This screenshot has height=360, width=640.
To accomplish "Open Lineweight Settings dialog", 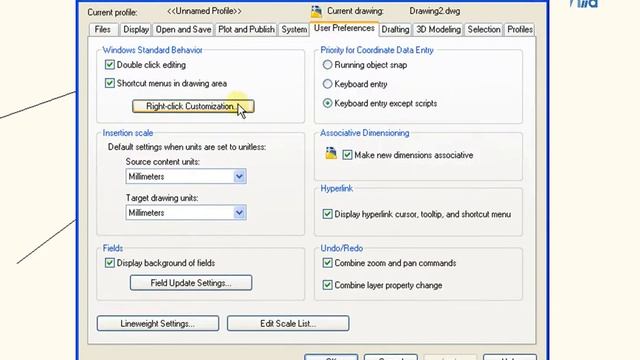I will [158, 323].
